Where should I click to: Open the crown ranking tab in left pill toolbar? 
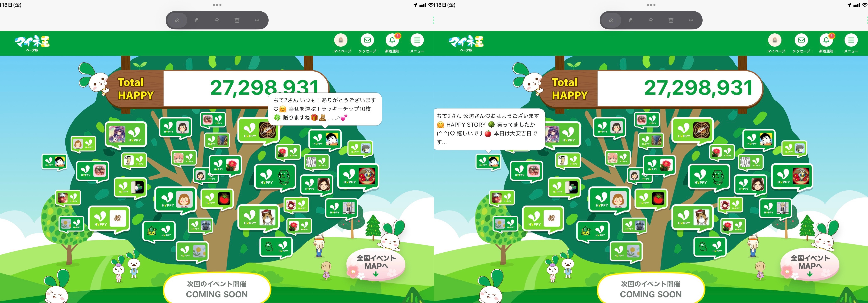[237, 20]
